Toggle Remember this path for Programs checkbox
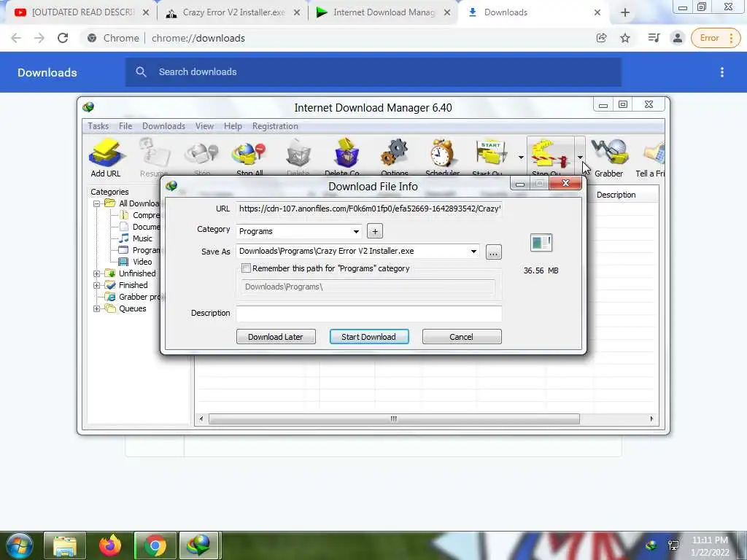Viewport: 747px width, 560px height. (246, 268)
